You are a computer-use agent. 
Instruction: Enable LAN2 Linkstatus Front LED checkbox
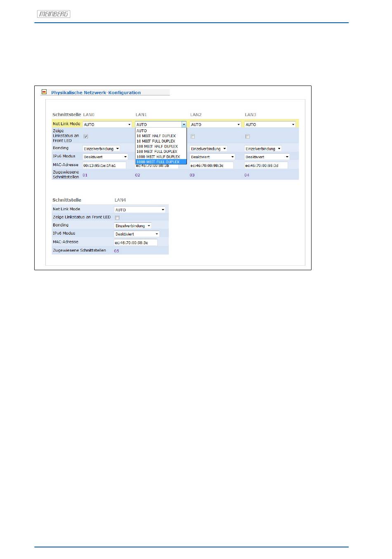(x=193, y=136)
